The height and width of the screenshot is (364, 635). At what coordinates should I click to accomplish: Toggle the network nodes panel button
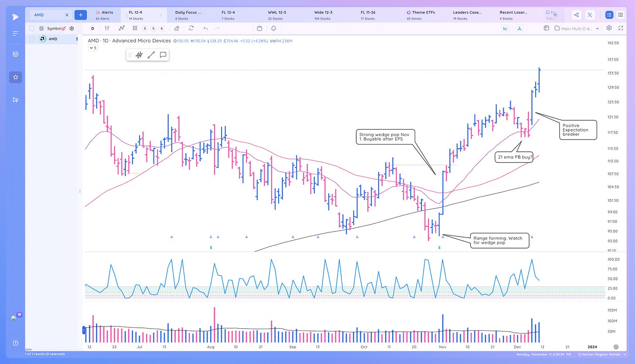(519, 28)
